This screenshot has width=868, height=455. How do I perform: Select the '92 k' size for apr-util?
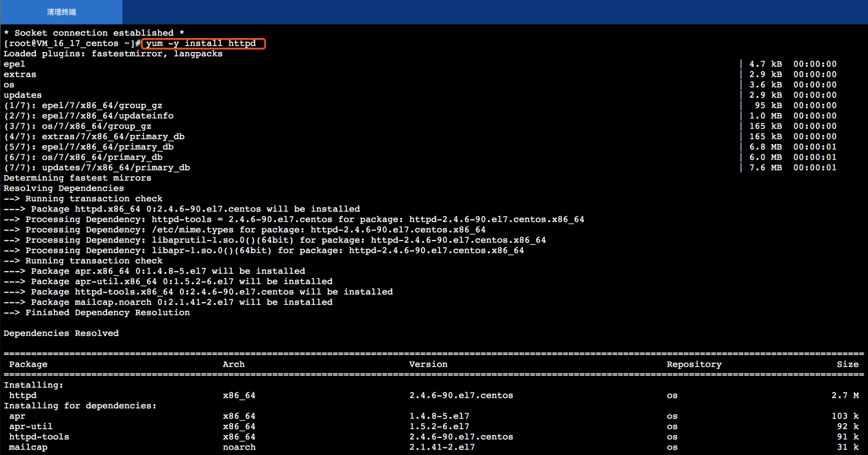[848, 427]
